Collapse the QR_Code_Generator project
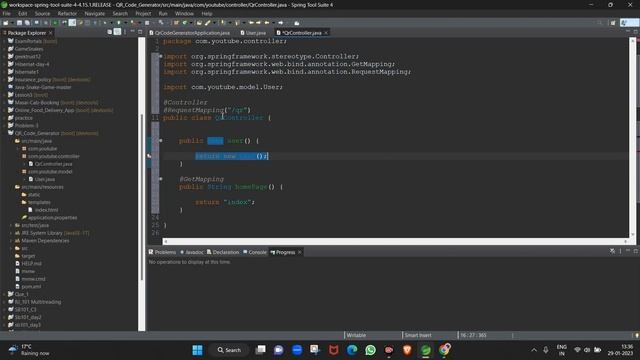Image resolution: width=640 pixels, height=360 pixels. coord(4,133)
